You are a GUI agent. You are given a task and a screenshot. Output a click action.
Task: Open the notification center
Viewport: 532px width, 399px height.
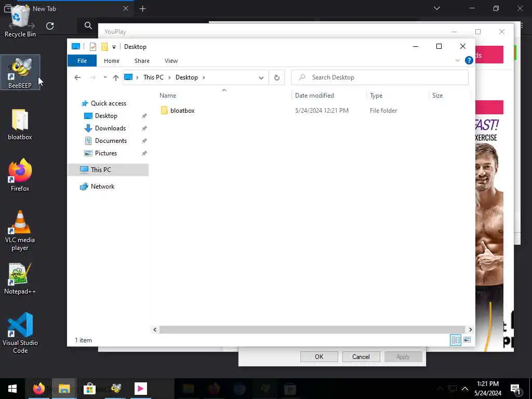point(516,389)
